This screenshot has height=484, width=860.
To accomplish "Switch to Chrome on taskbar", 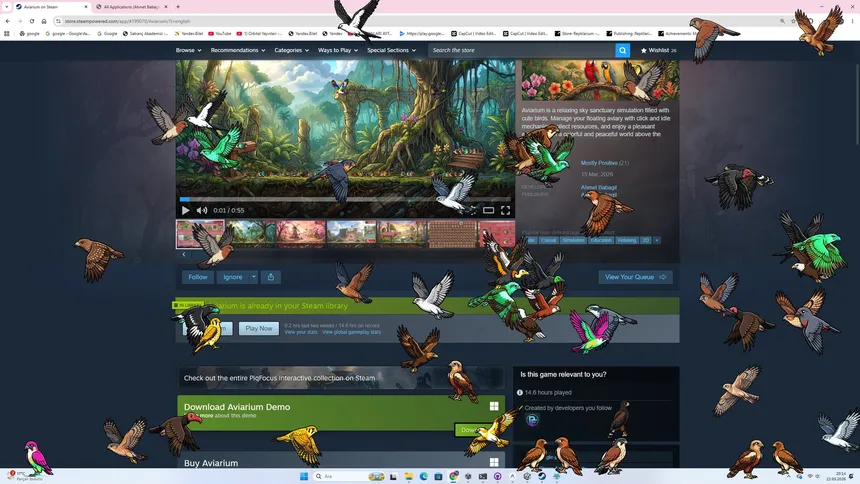I will tap(454, 476).
